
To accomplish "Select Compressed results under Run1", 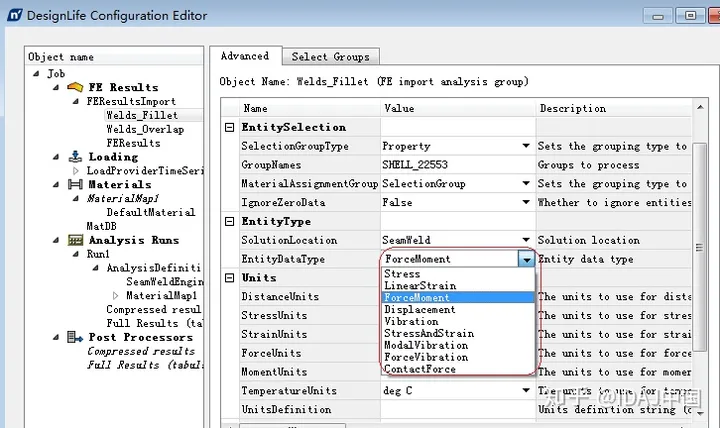I will pyautogui.click(x=154, y=310).
